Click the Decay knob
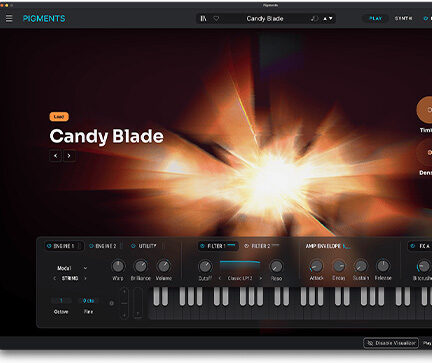Viewport: 432px width, 363px height. [x=338, y=266]
